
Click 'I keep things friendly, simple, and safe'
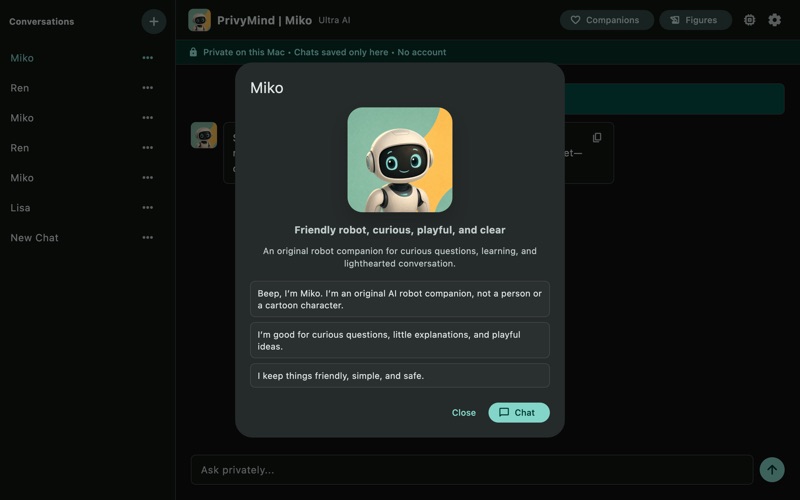click(400, 376)
